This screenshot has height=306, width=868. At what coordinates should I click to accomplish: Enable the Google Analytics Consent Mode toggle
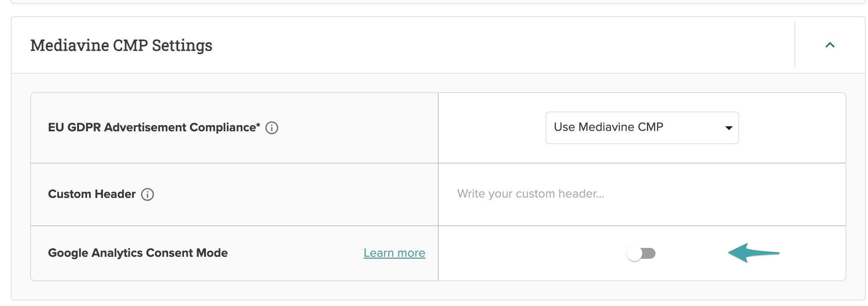click(x=641, y=253)
